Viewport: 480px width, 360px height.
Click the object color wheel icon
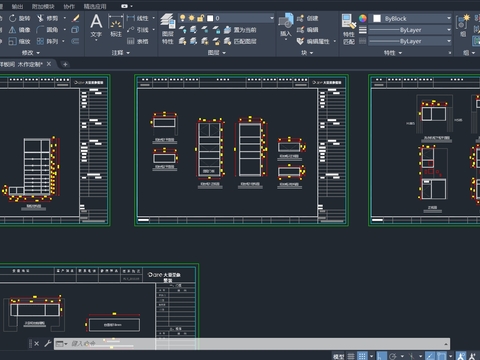click(363, 18)
